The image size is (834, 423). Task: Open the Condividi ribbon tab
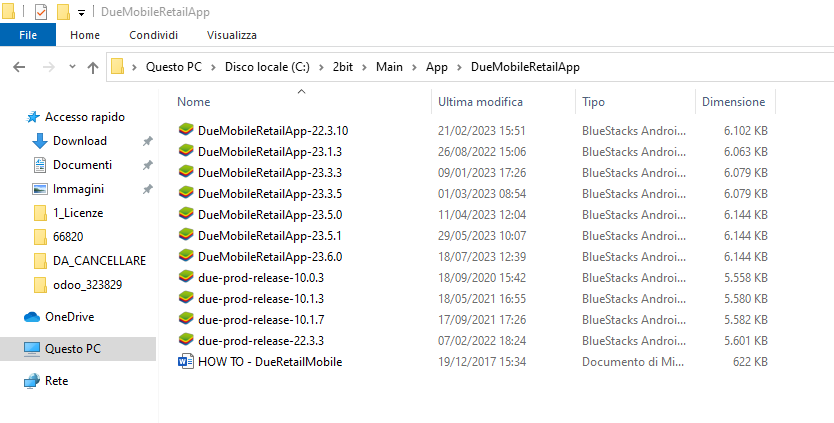(x=154, y=35)
